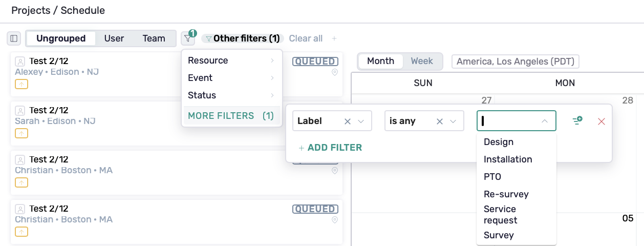
Task: Click ADD FILTER button
Action: (330, 148)
